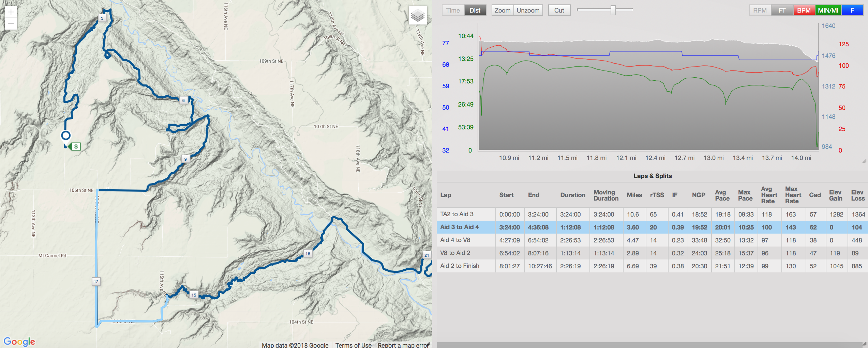Viewport: 868px width, 348px height.
Task: Click the Moving Duration column header
Action: [606, 195]
